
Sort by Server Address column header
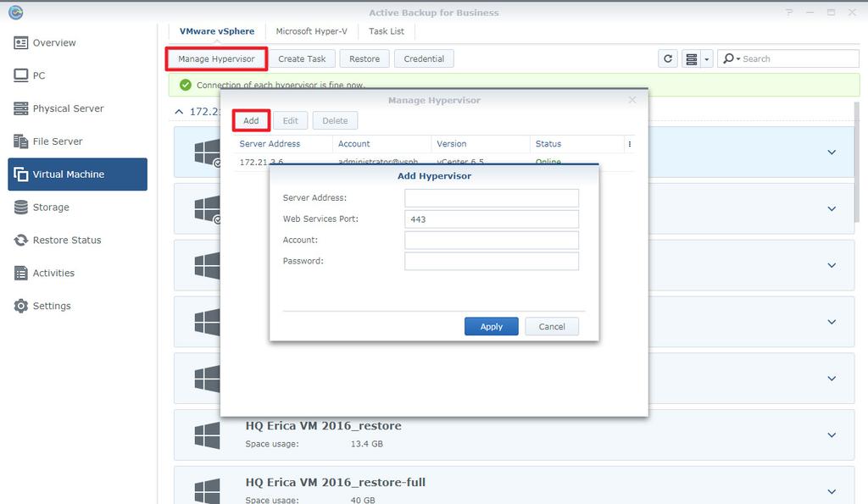(283, 144)
